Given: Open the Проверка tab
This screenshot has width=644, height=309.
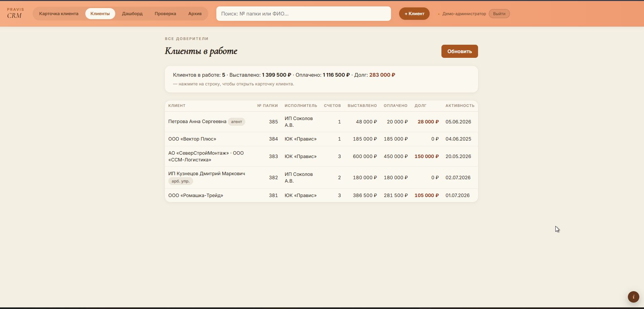Looking at the screenshot, I should (x=165, y=14).
